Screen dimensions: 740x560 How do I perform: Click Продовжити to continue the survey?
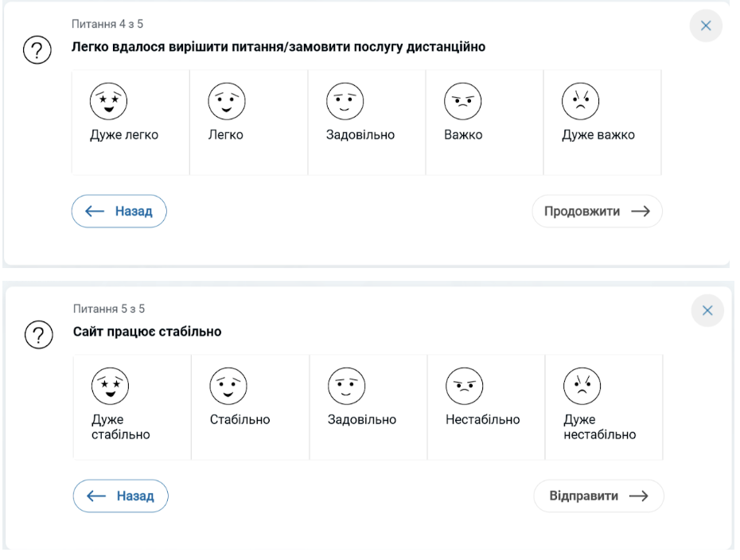(597, 211)
